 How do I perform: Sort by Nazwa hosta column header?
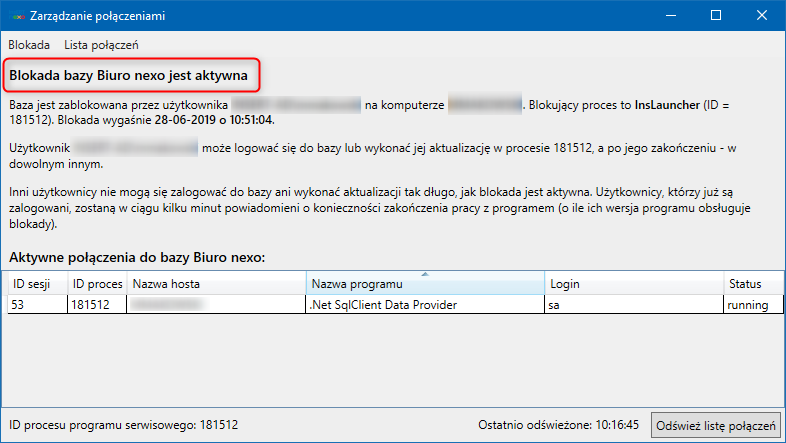(x=217, y=284)
